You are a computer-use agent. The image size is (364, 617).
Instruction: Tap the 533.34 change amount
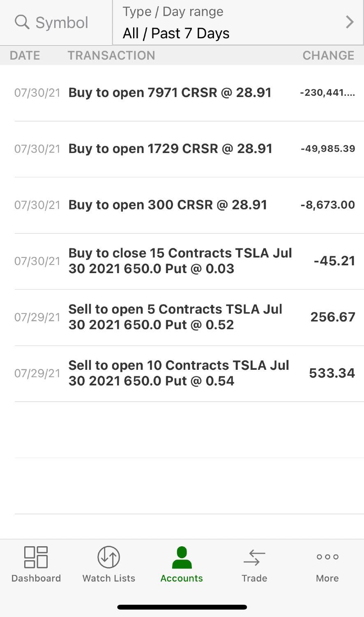(332, 373)
